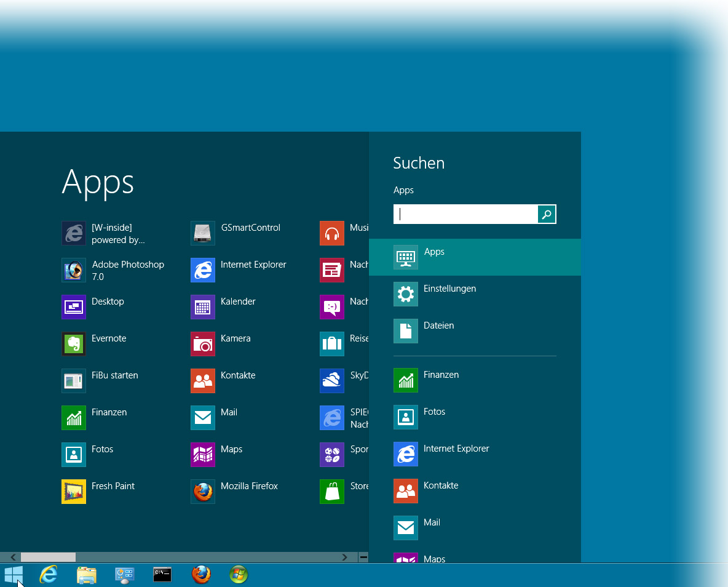728x587 pixels.
Task: Click the horizontal scrollbar thumb
Action: click(x=49, y=557)
